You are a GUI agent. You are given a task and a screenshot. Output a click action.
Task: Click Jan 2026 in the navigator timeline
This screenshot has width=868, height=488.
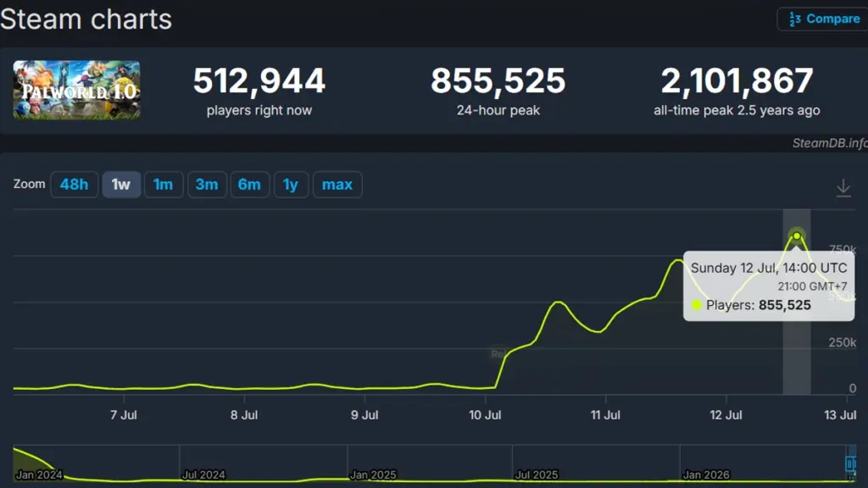pos(706,474)
